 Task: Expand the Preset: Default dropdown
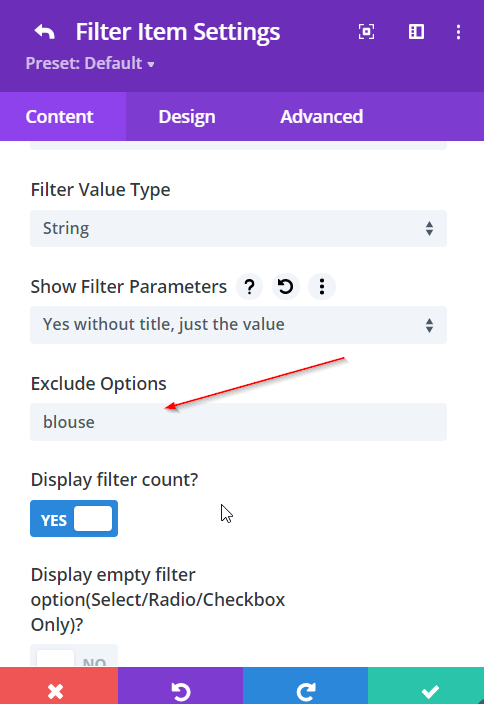[90, 63]
